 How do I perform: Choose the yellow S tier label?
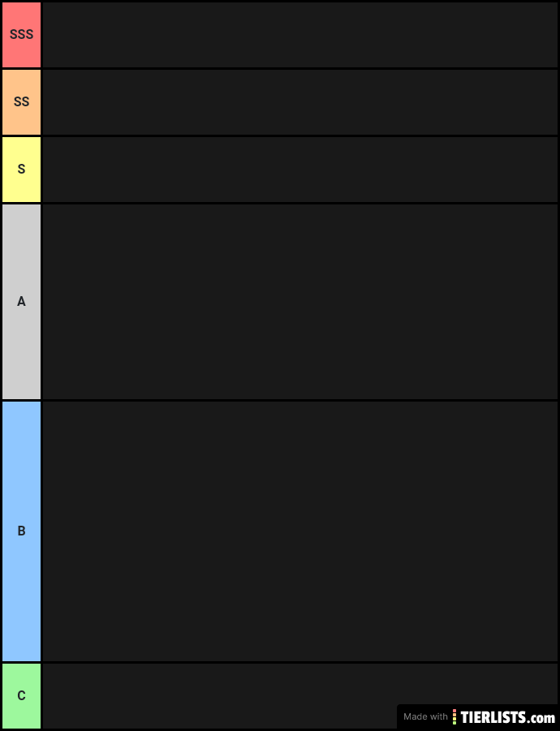point(21,170)
